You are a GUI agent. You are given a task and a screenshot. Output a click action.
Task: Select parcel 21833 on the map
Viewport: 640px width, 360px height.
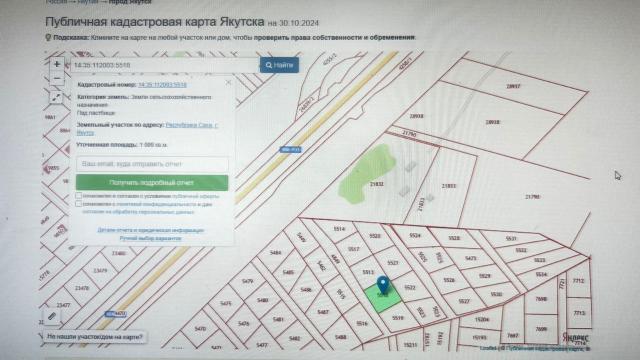pyautogui.click(x=449, y=186)
